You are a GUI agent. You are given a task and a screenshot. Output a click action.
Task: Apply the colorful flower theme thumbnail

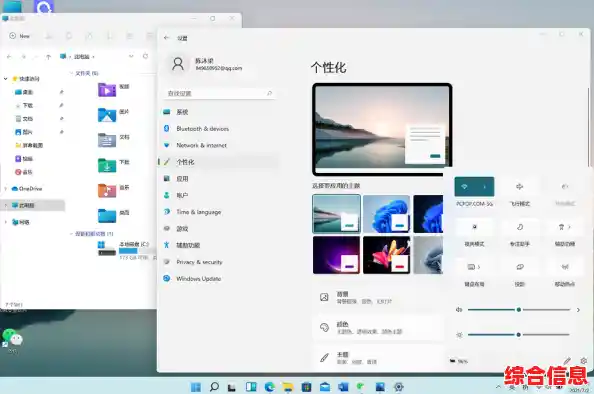click(x=386, y=255)
